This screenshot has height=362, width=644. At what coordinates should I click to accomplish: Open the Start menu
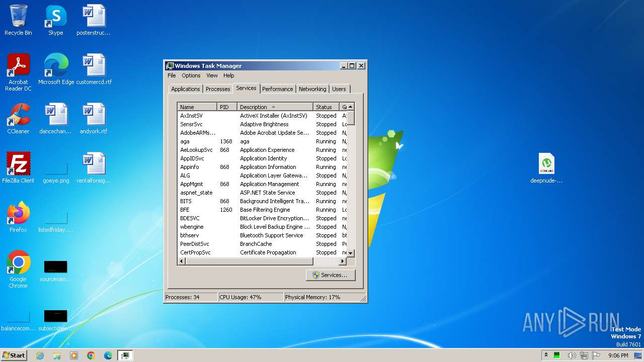[14, 355]
